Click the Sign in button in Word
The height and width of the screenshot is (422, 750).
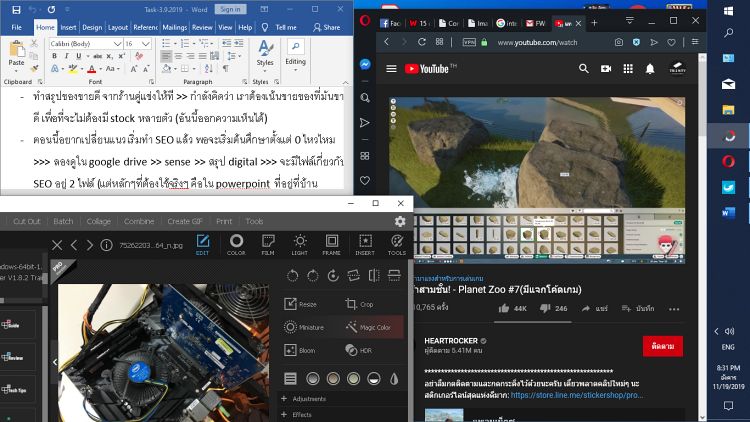[231, 9]
